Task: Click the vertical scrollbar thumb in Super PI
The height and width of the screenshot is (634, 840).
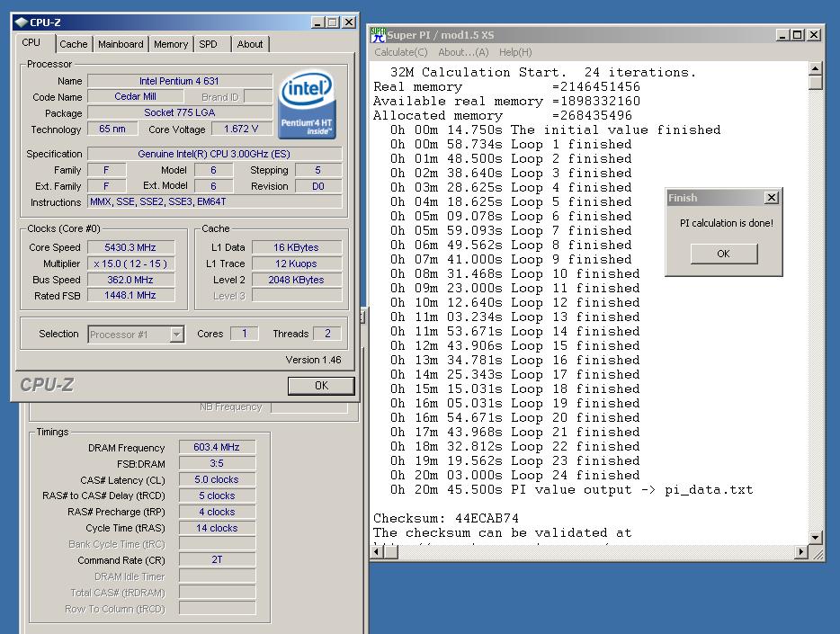Action: [815, 83]
